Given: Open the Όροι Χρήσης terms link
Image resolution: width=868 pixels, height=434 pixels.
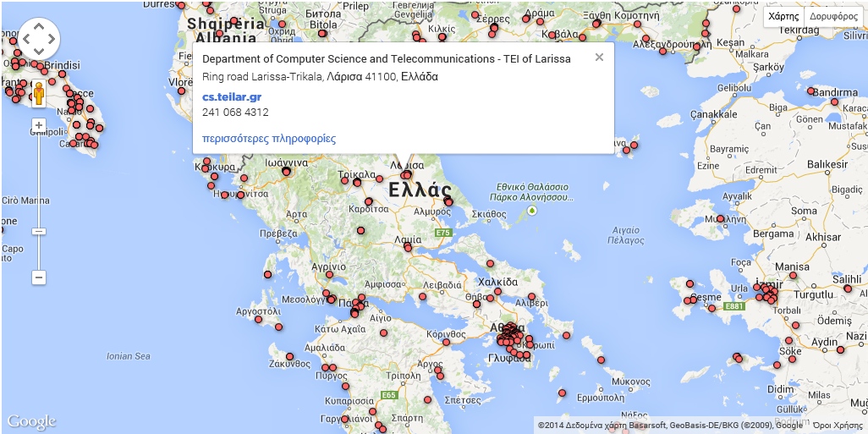Looking at the screenshot, I should (x=838, y=426).
